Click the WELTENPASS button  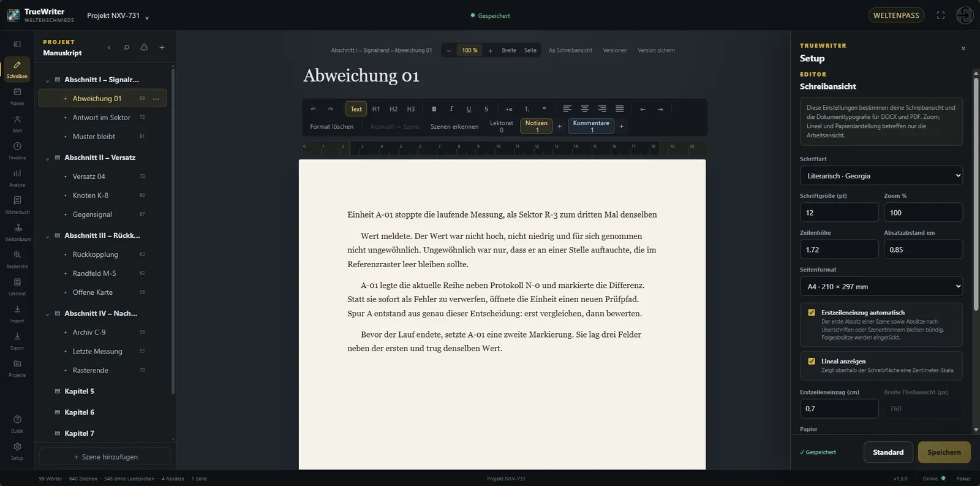896,15
